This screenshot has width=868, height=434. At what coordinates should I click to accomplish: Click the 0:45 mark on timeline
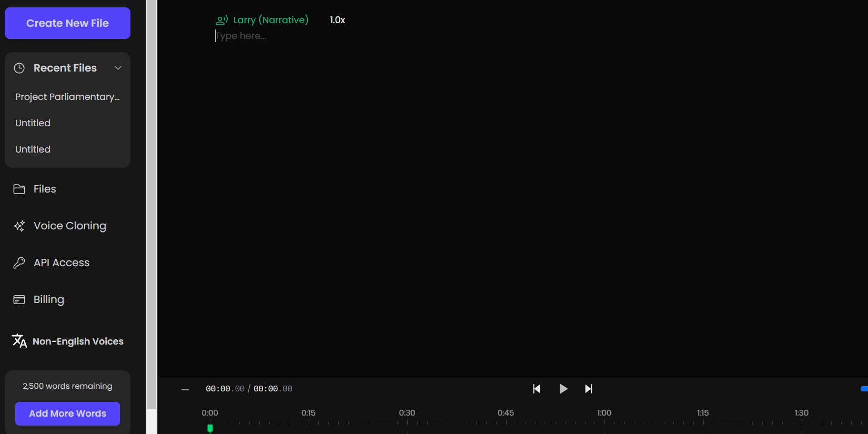pyautogui.click(x=506, y=413)
